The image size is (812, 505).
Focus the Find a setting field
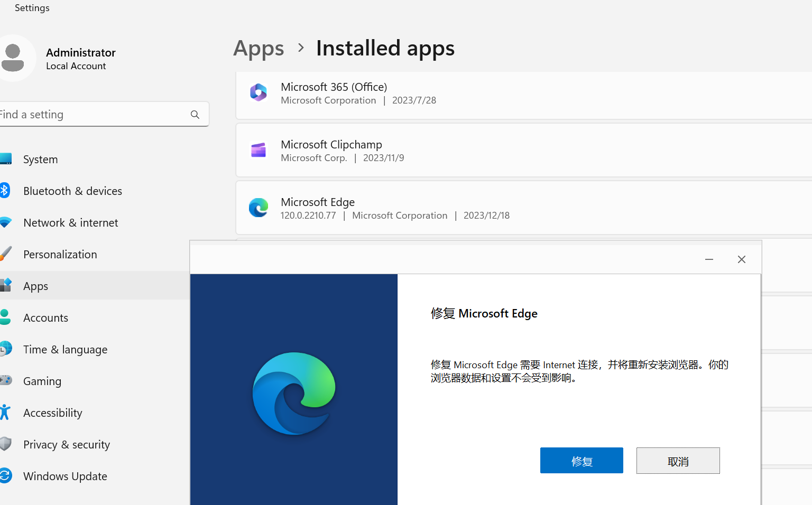104,114
